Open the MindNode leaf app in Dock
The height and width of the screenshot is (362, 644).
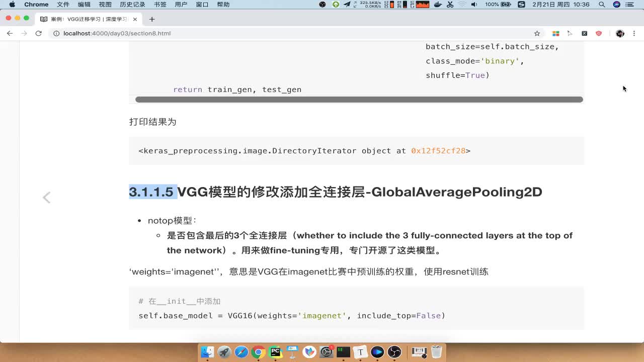point(309,352)
